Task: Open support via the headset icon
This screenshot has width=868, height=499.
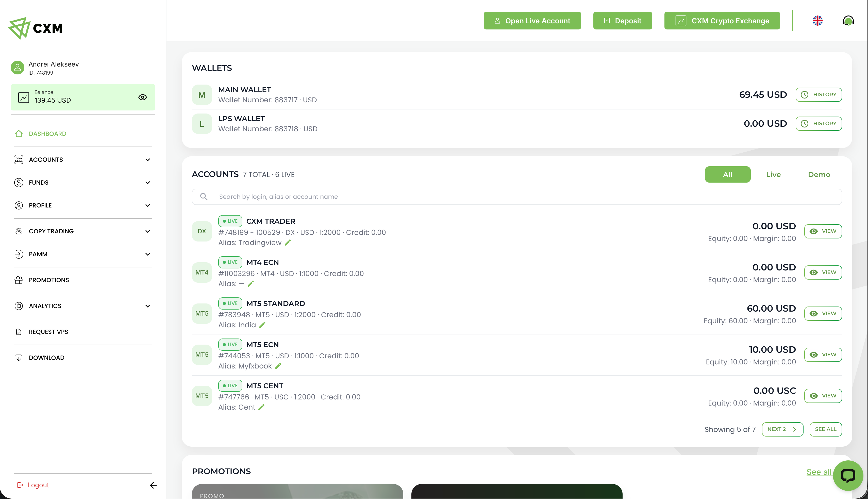Action: point(848,21)
